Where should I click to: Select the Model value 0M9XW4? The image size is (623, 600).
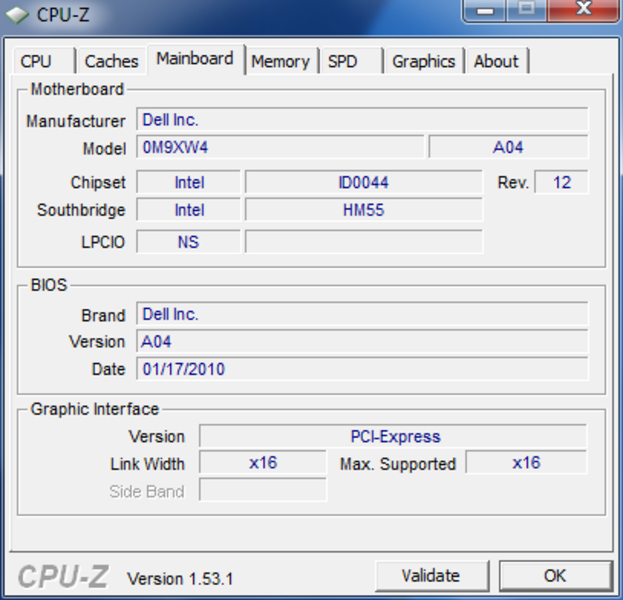(280, 147)
